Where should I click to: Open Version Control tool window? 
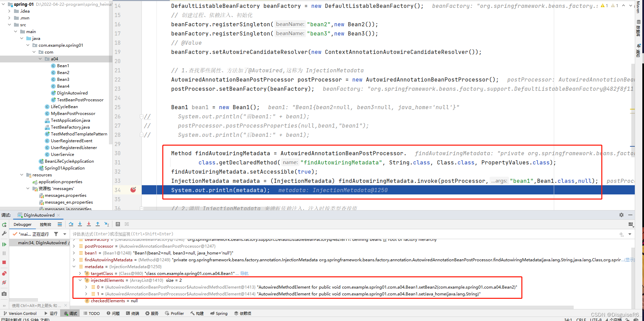pos(20,313)
